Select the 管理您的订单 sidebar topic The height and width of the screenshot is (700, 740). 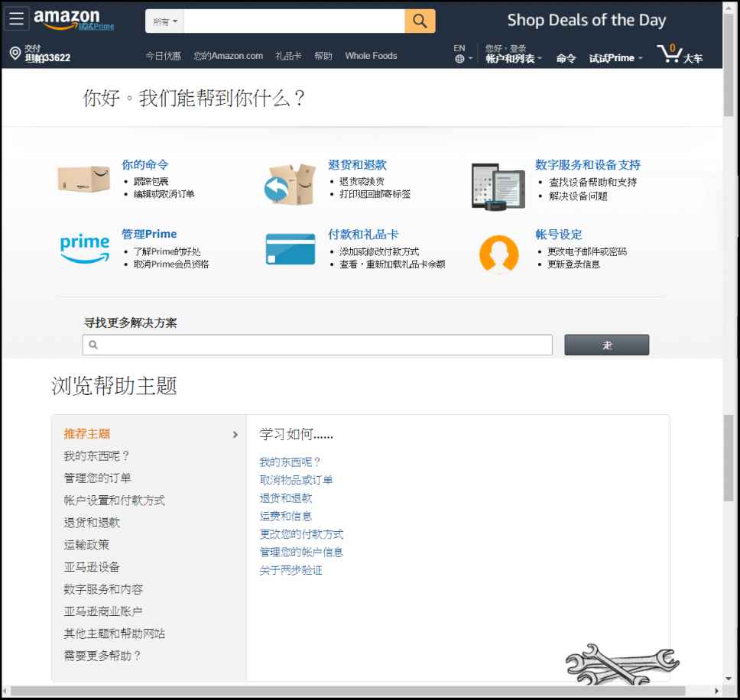click(x=97, y=478)
